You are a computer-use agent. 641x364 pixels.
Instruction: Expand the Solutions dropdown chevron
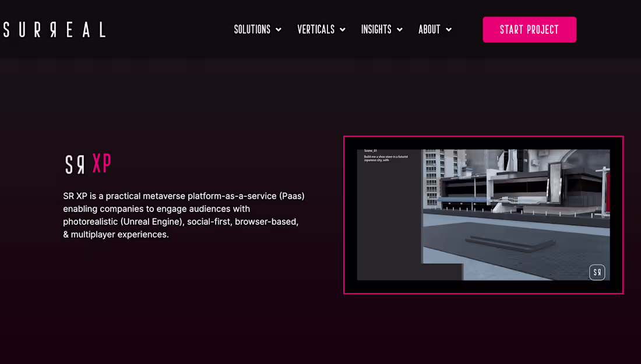[x=279, y=30]
